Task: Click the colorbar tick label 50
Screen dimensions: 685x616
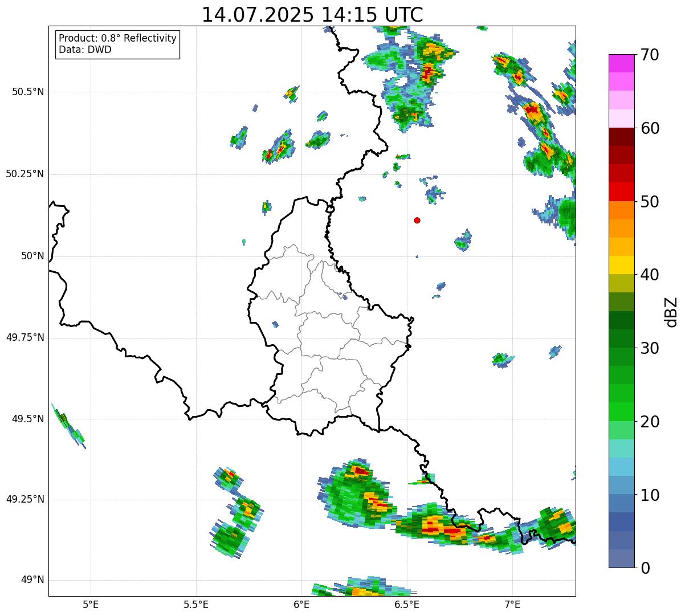Action: coord(650,202)
